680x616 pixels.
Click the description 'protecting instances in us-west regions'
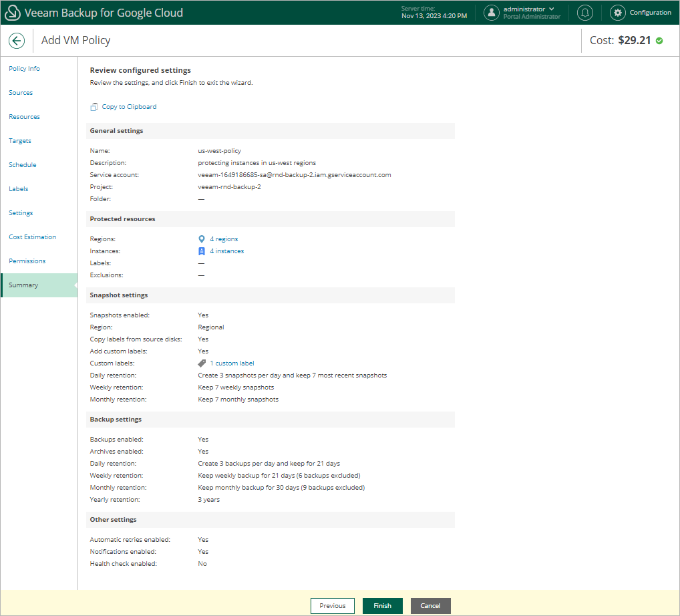[x=257, y=163]
